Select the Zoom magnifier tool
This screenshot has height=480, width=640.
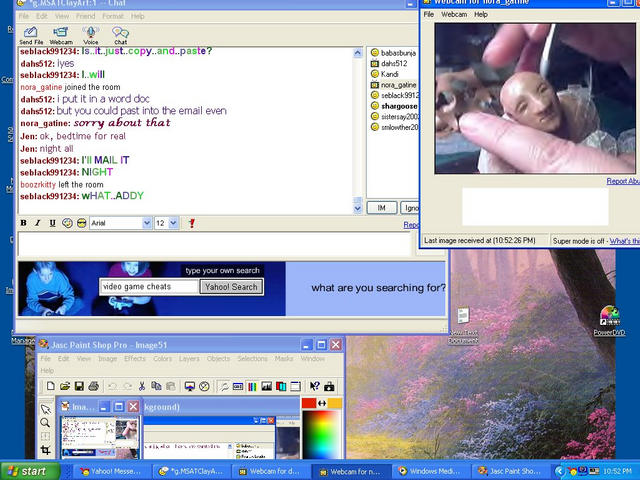point(45,422)
